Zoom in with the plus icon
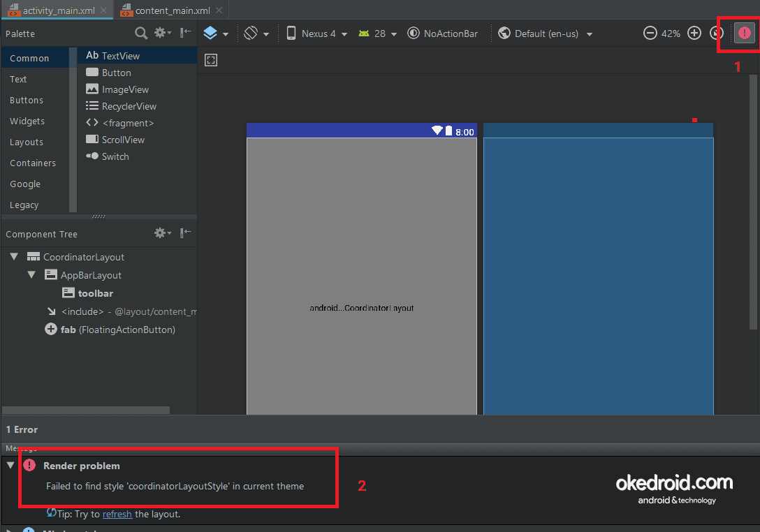Image resolution: width=760 pixels, height=532 pixels. coord(694,33)
